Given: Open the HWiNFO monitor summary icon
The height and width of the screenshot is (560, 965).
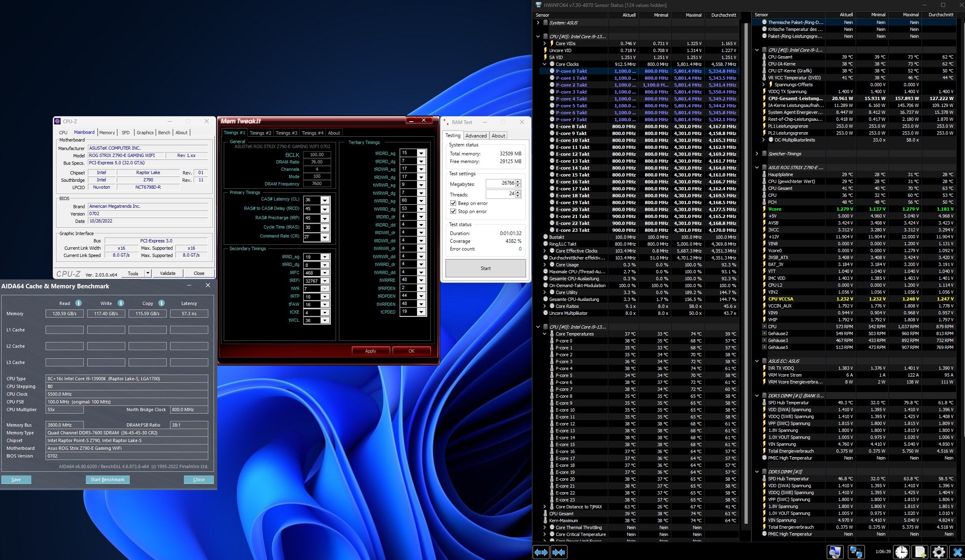Looking at the screenshot, I should pos(835,552).
